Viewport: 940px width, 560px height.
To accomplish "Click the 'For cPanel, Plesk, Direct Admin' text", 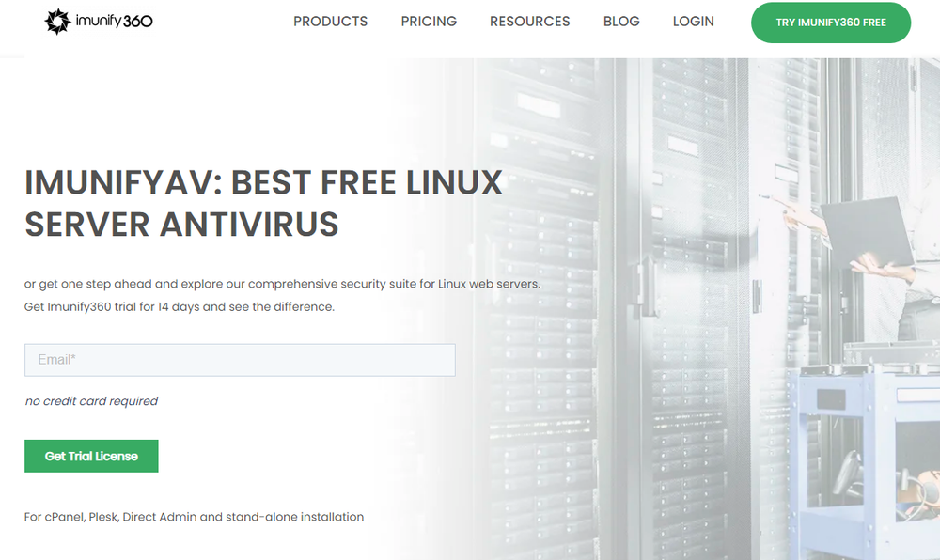I will 194,517.
